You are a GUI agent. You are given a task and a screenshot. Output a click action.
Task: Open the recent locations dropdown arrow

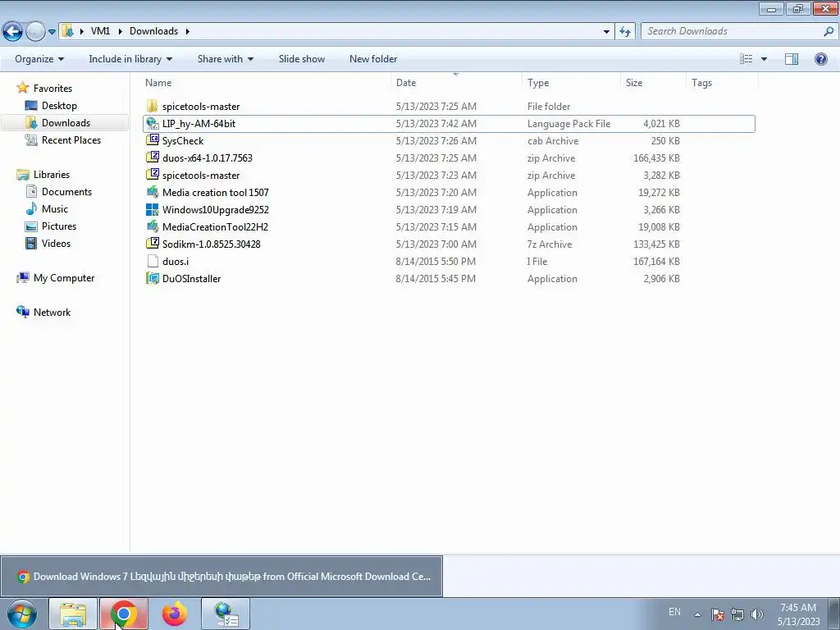coord(52,32)
